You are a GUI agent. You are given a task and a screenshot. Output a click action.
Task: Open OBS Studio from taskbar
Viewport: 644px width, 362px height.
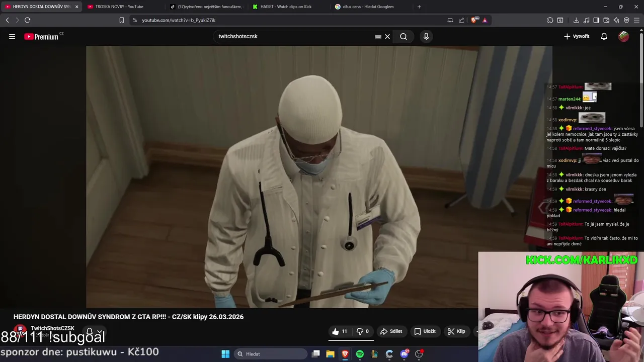pos(419,354)
